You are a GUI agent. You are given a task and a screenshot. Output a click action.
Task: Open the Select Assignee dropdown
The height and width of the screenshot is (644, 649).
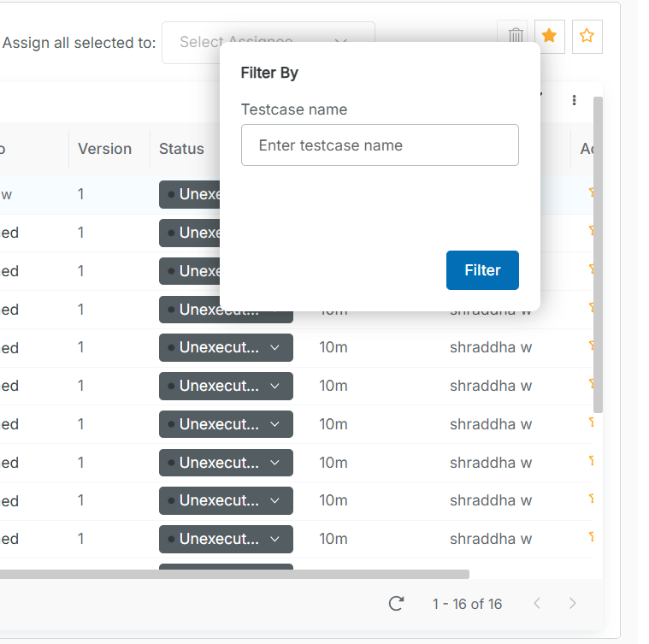coord(268,42)
